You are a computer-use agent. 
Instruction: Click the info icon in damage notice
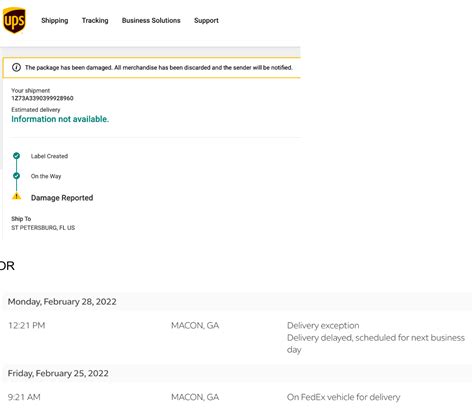pos(16,67)
